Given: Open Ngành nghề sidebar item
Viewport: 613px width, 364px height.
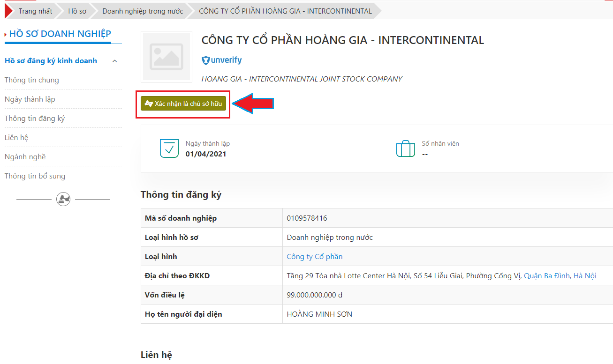Looking at the screenshot, I should (x=25, y=157).
